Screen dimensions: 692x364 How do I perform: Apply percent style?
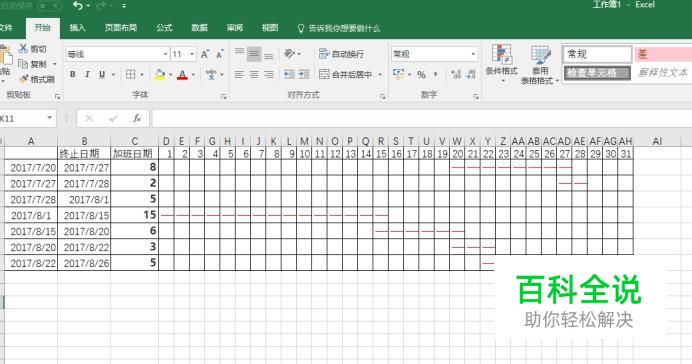421,75
